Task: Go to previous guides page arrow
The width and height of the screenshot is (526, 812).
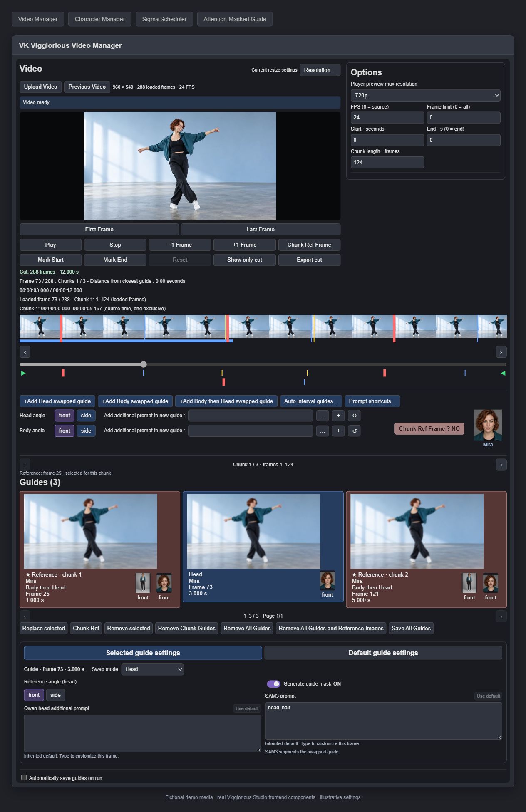Action: pyautogui.click(x=25, y=616)
